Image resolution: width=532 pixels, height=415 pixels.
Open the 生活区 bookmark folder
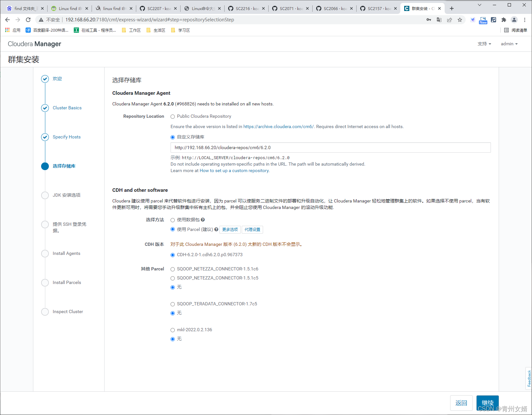click(x=156, y=30)
